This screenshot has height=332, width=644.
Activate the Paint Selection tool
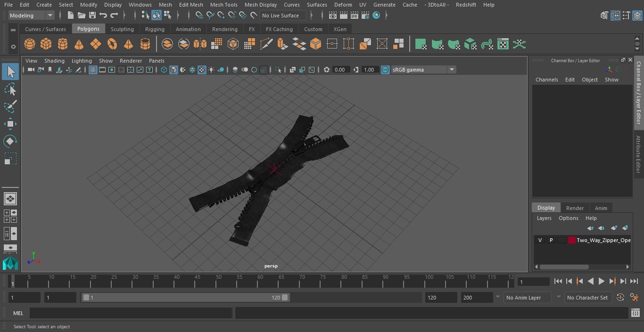[10, 106]
